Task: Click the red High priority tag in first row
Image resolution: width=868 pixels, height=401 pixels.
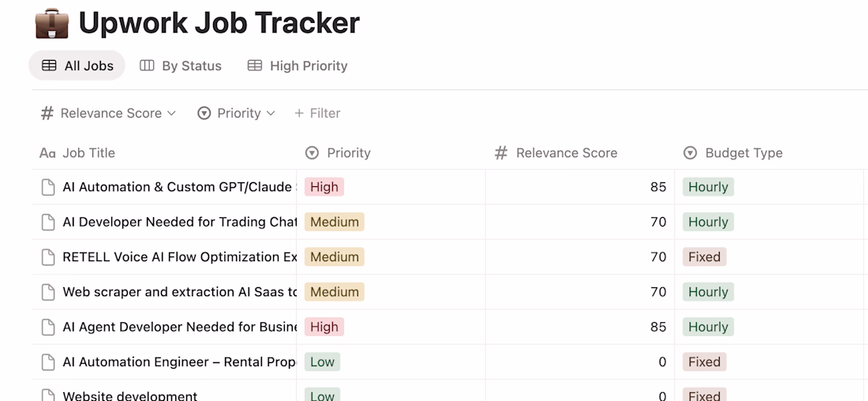Action: click(324, 187)
